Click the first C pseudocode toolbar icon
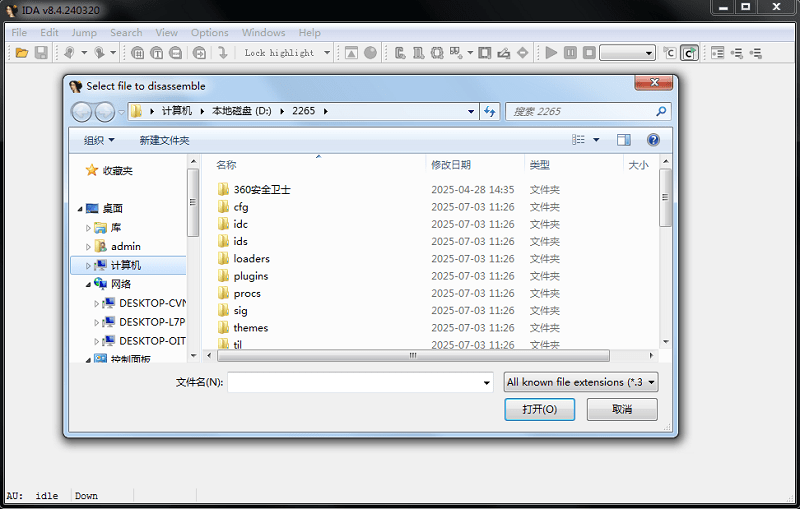Screen dimensions: 800x509 (x=669, y=53)
